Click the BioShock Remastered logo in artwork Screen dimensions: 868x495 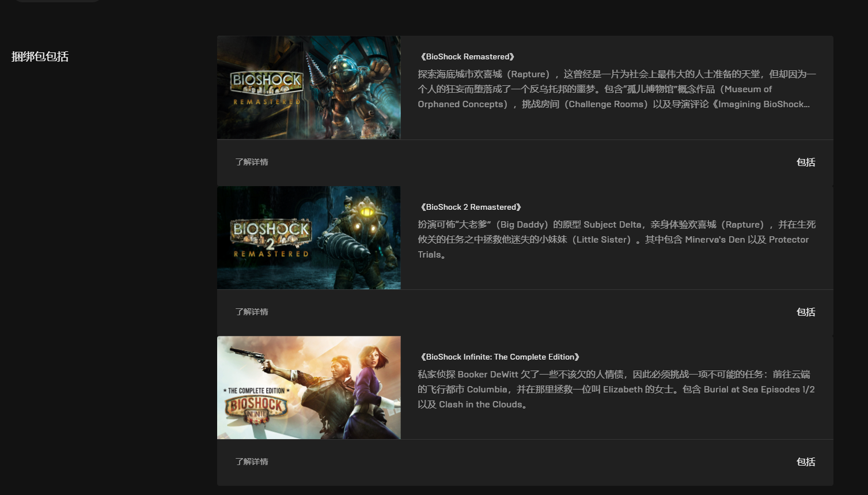[x=266, y=87]
